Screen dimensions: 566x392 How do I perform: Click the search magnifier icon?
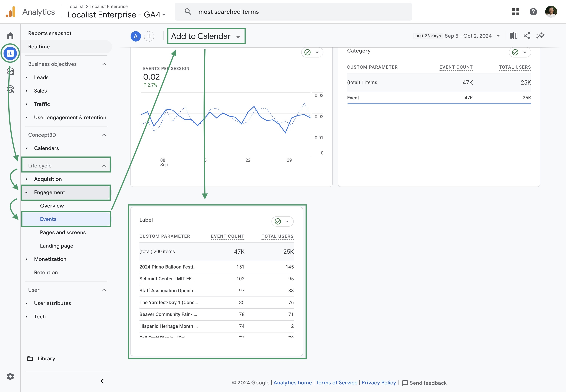(x=188, y=11)
